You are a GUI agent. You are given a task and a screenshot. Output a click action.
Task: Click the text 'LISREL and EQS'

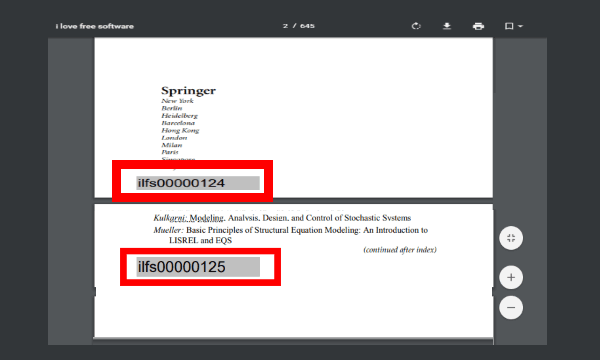click(201, 241)
